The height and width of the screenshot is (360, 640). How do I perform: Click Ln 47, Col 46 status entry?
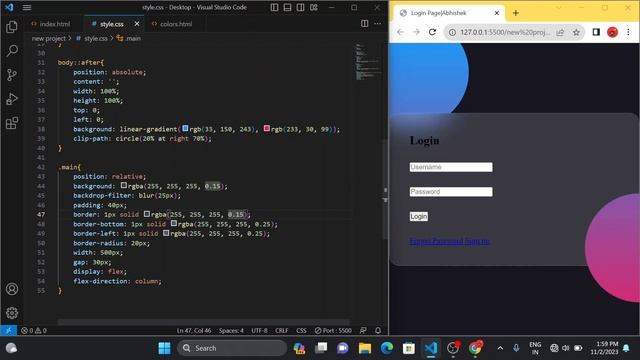(x=194, y=330)
